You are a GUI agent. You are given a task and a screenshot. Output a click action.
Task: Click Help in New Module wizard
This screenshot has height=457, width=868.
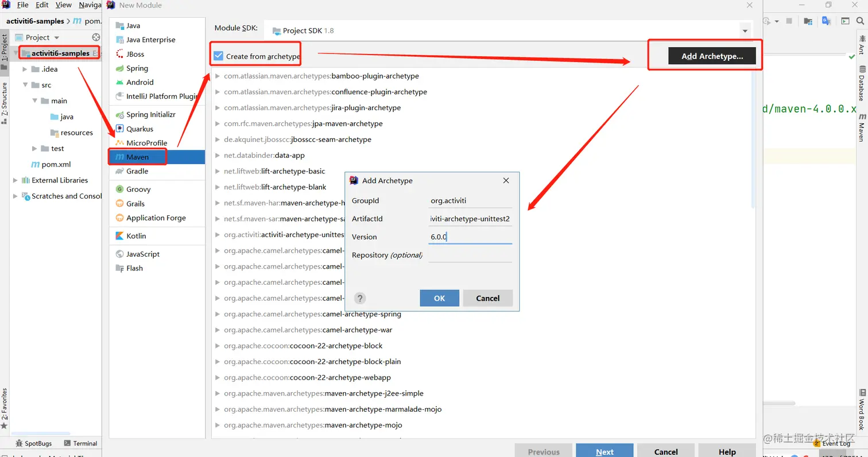tap(727, 451)
